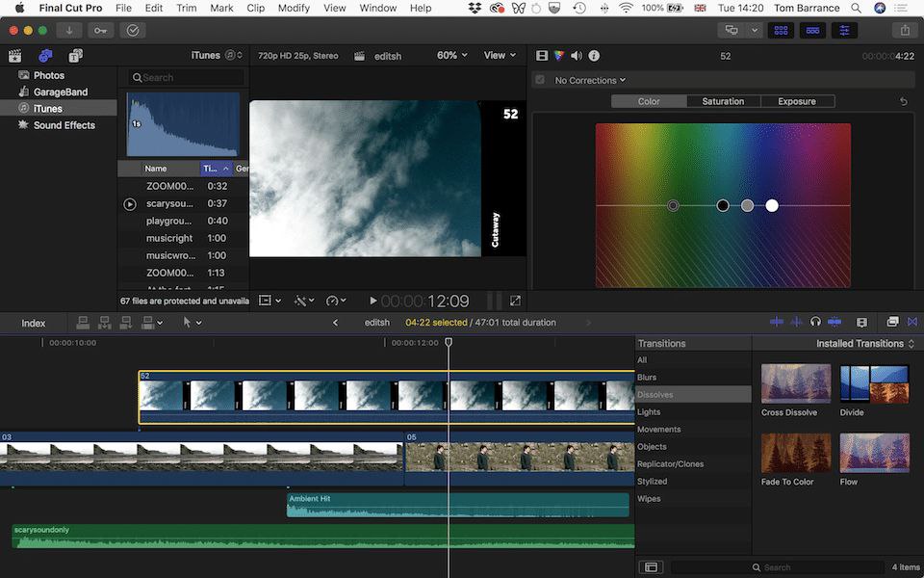924x578 pixels.
Task: Click the white highlights color puck
Action: (772, 205)
